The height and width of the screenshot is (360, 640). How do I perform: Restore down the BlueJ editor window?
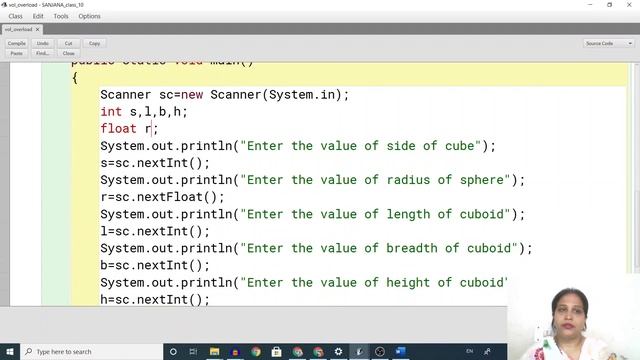click(609, 5)
